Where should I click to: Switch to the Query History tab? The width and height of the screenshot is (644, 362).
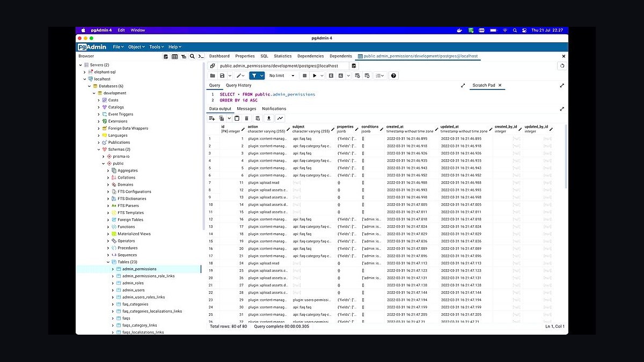(x=238, y=86)
